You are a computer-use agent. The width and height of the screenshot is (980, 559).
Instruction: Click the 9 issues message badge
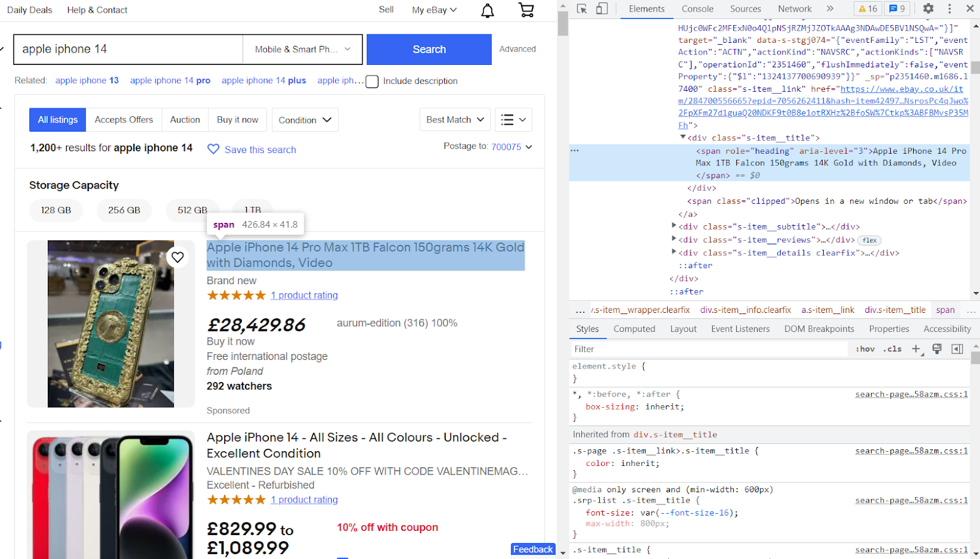point(897,9)
